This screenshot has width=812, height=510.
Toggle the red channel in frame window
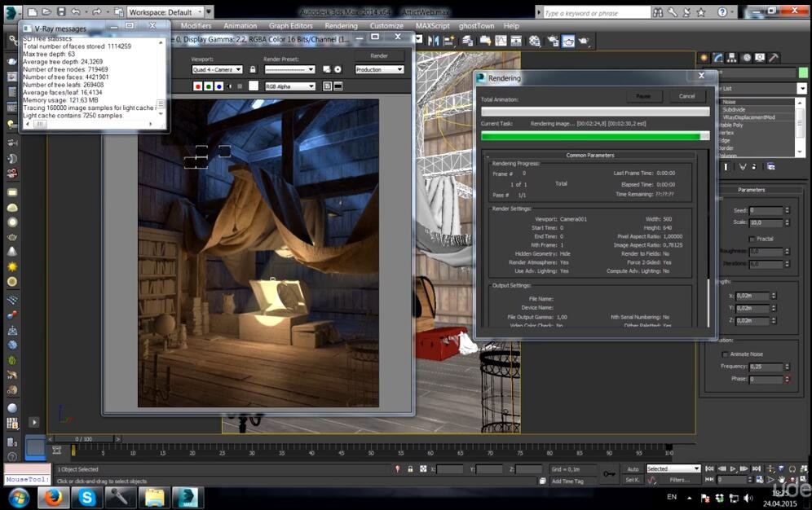(x=197, y=86)
